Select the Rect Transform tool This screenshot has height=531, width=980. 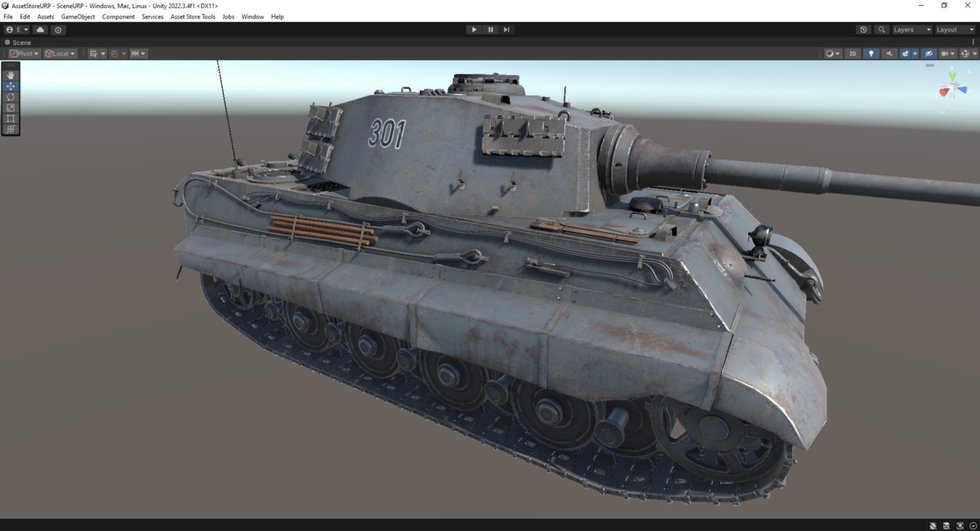click(11, 118)
